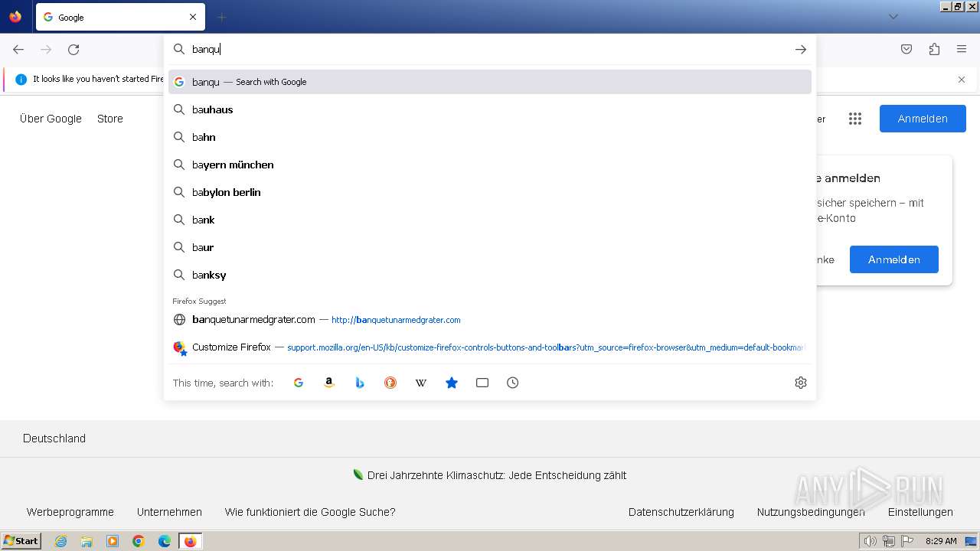
Task: Search this time with DuckDuckGo icon
Action: point(390,383)
